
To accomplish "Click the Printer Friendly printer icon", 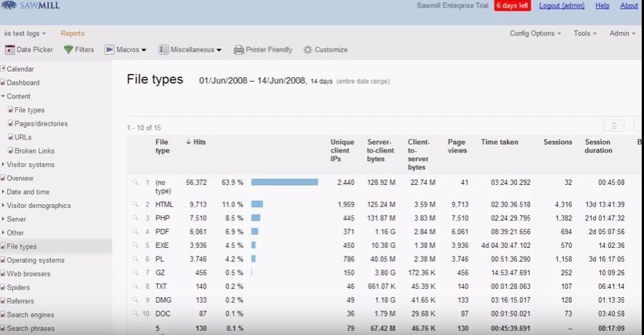I will (x=239, y=50).
